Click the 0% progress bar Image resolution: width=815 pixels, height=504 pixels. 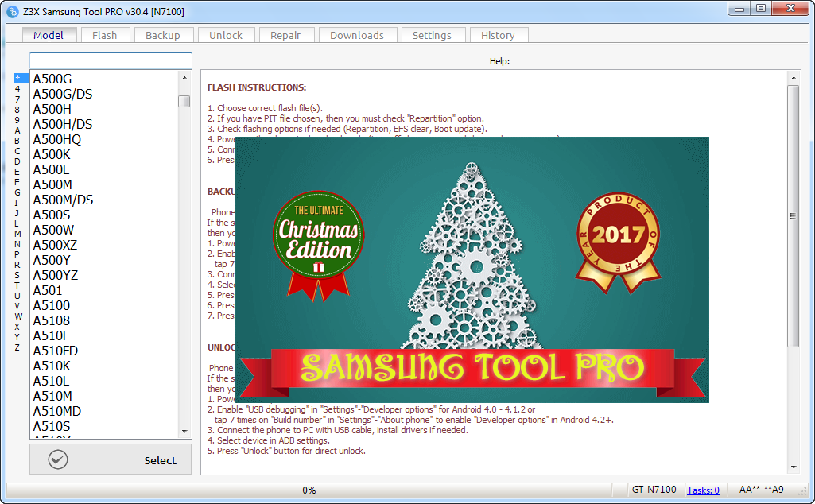point(309,490)
